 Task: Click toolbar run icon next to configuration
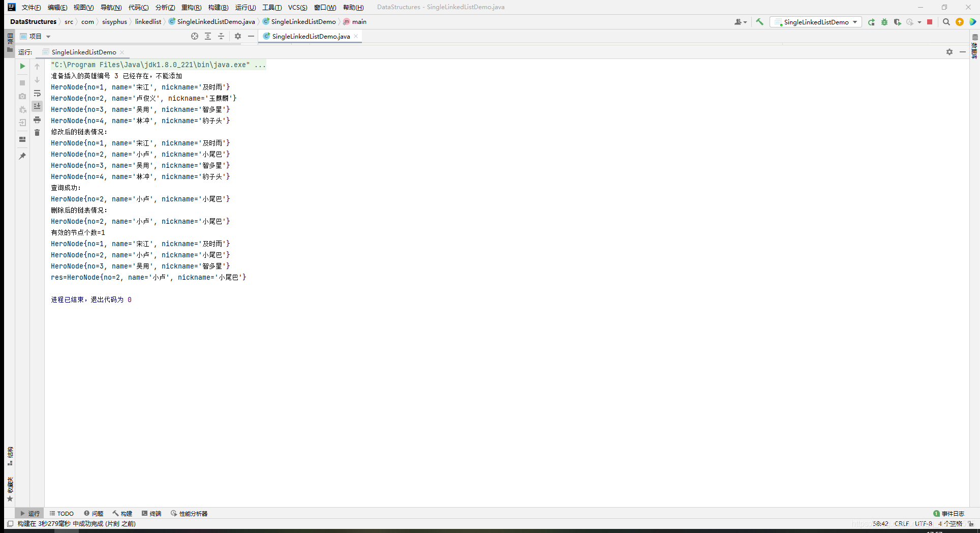pyautogui.click(x=871, y=22)
